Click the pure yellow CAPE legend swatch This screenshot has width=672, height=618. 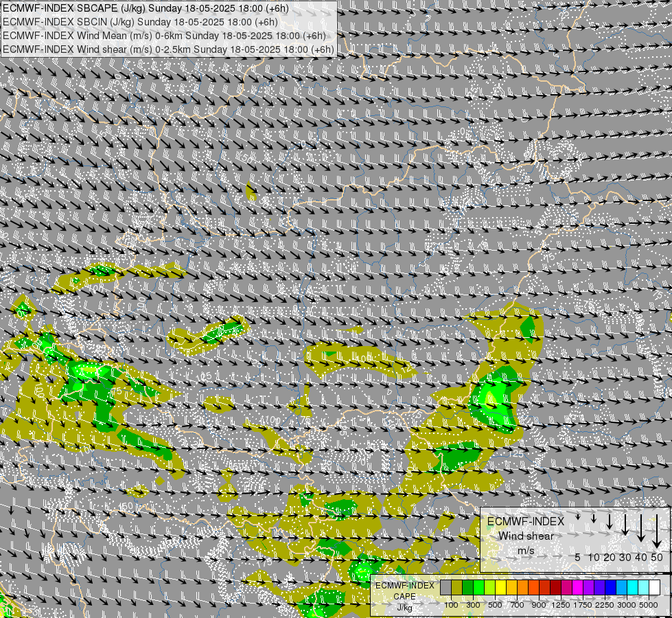pos(500,587)
